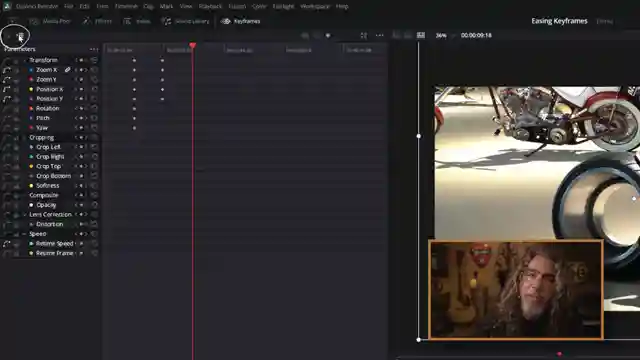Viewport: 640px width, 360px height.
Task: Toggle the Keyframes panel button
Action: (241, 21)
